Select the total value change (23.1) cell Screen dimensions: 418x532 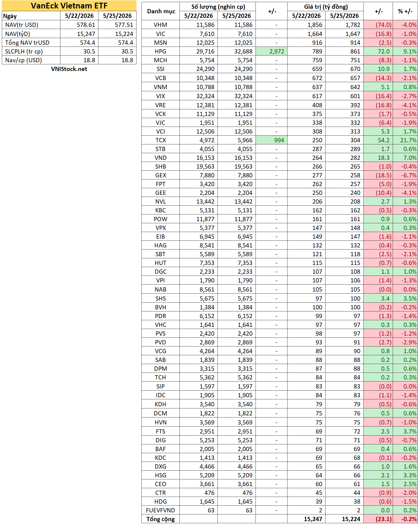(x=378, y=519)
